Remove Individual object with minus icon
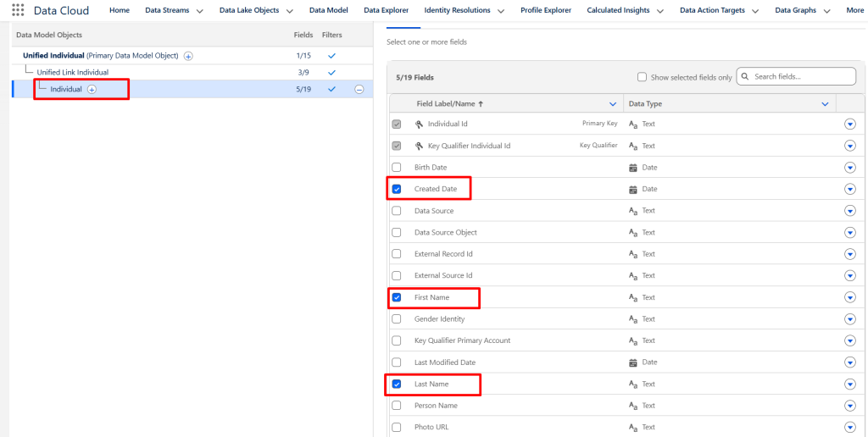 359,90
